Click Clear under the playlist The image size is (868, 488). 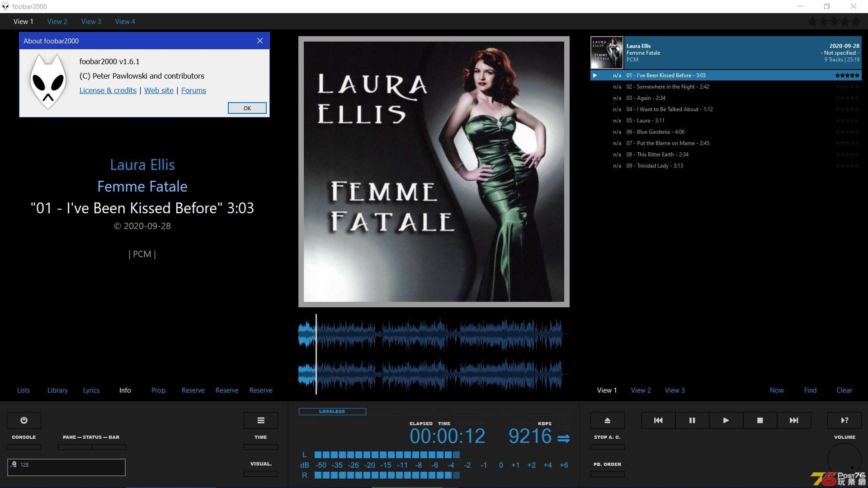(x=844, y=390)
